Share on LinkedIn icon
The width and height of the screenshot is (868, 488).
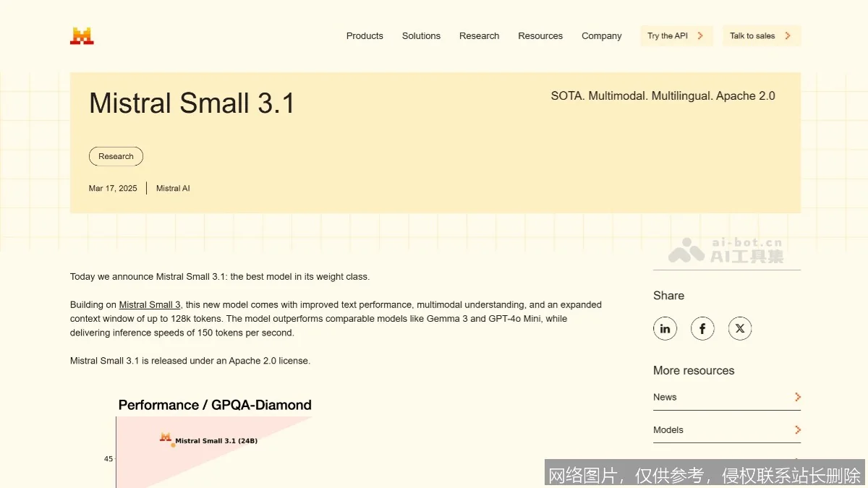point(665,328)
